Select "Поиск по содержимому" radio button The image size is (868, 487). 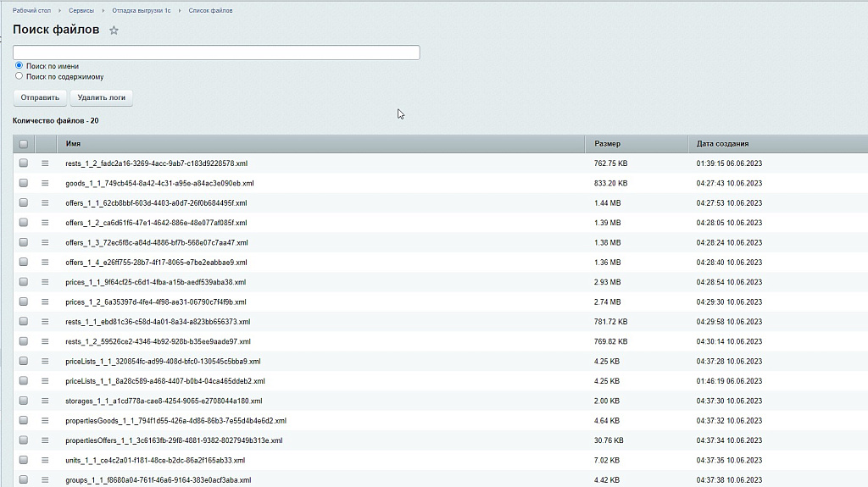(x=19, y=76)
